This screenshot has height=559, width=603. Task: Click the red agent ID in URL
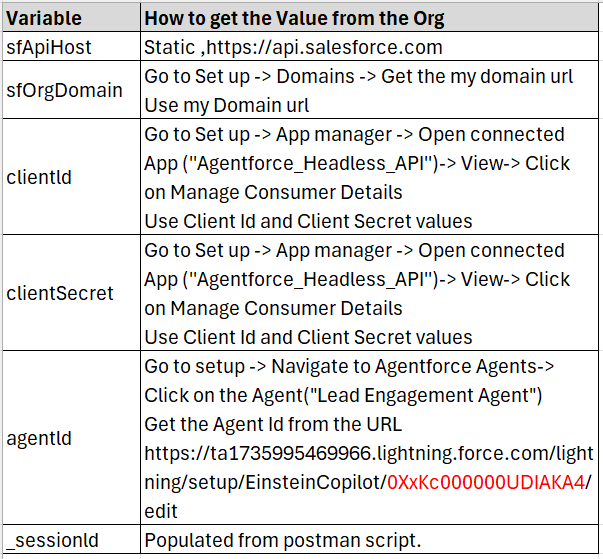pyautogui.click(x=485, y=482)
